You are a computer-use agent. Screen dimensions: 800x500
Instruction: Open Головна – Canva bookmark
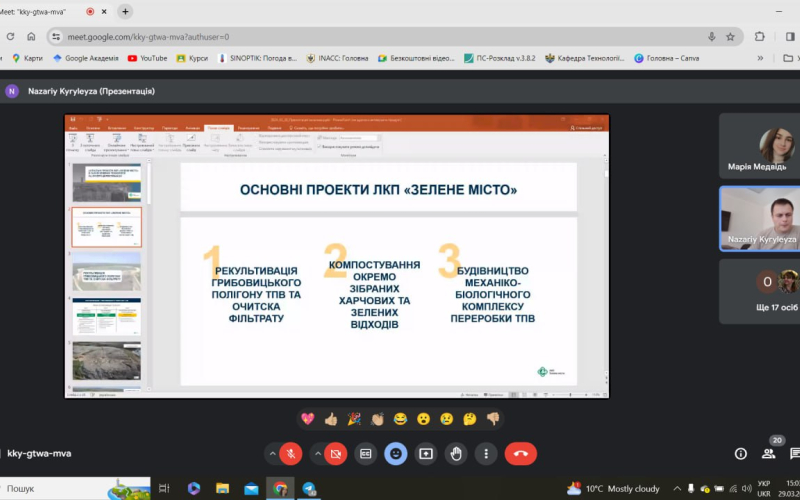(x=666, y=58)
